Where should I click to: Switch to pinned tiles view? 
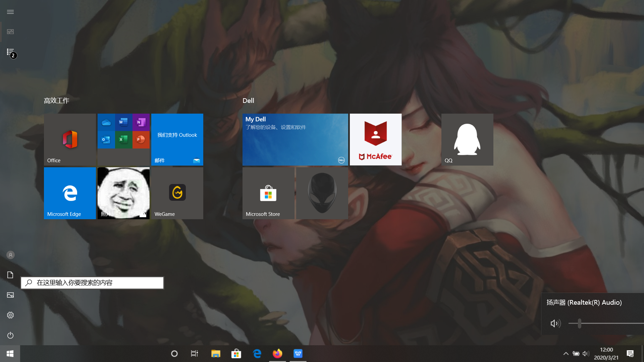coord(10,32)
